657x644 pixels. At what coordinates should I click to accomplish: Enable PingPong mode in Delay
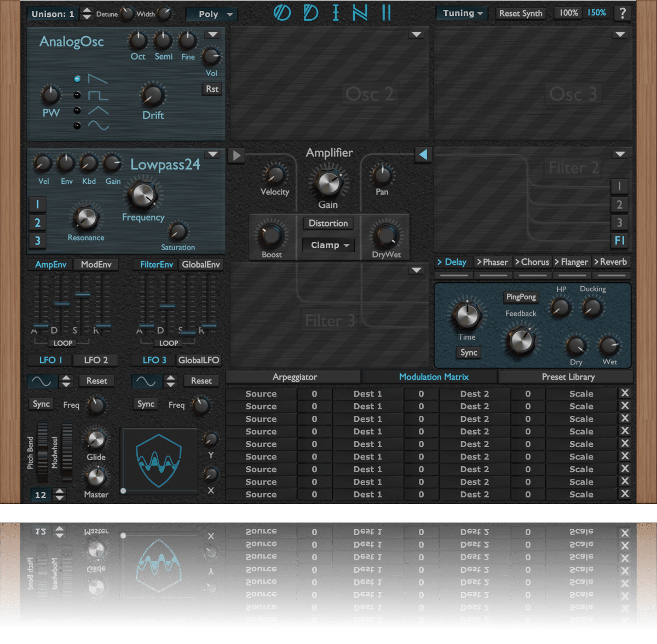pyautogui.click(x=521, y=297)
